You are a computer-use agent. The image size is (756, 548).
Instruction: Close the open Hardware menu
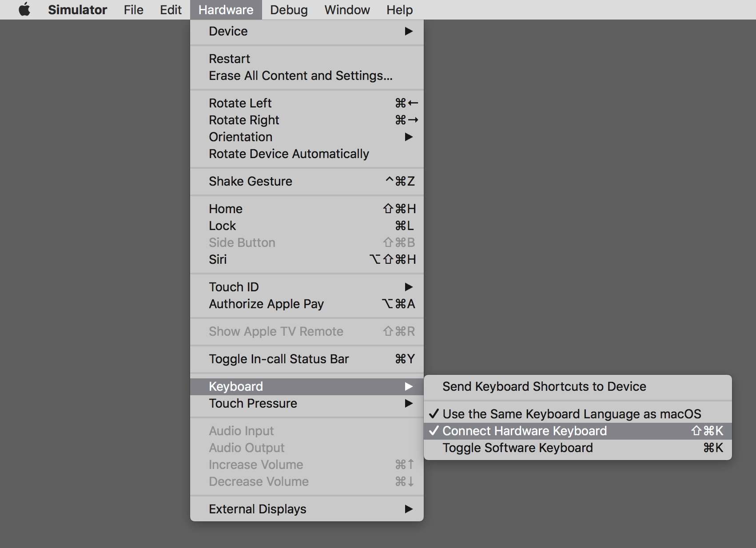[226, 9]
